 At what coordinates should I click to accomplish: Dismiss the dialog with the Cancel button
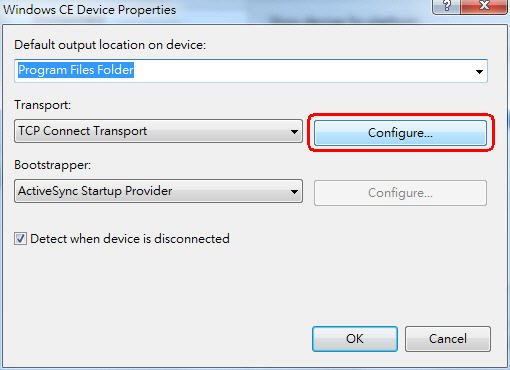(x=448, y=339)
